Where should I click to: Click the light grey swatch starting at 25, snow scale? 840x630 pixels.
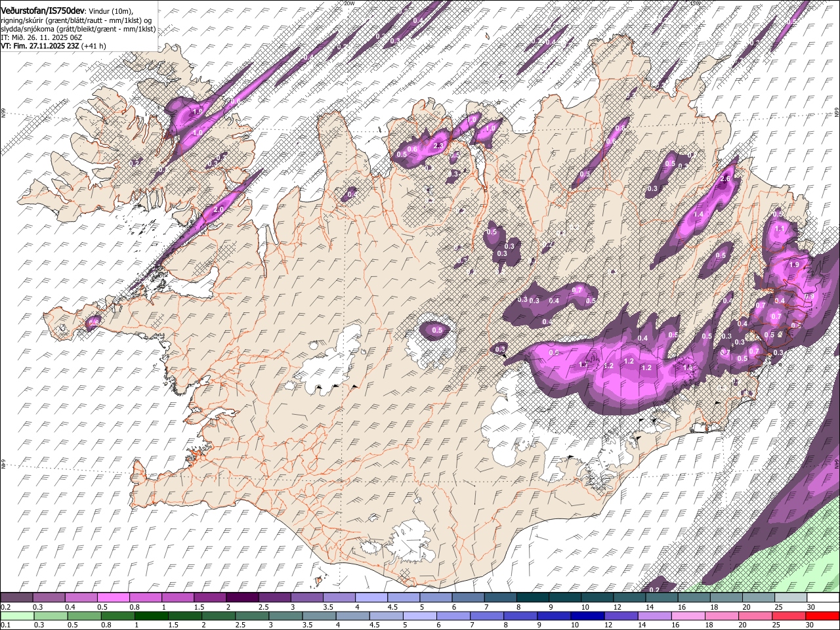[790, 598]
